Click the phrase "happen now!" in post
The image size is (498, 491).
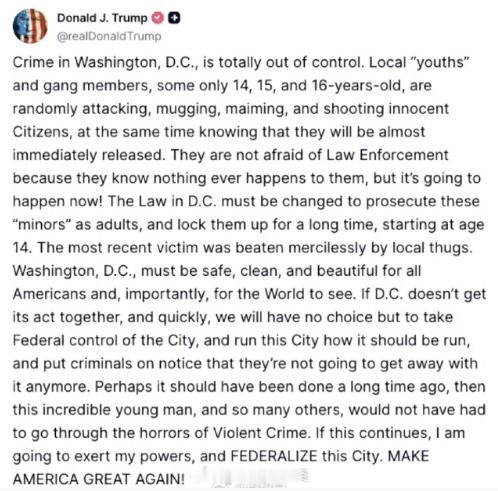pos(57,201)
